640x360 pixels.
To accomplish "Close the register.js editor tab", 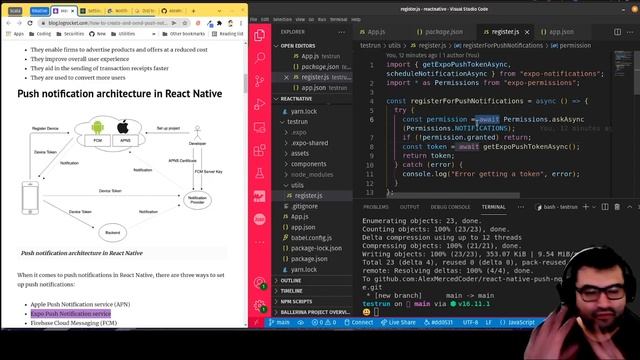I will click(x=527, y=32).
